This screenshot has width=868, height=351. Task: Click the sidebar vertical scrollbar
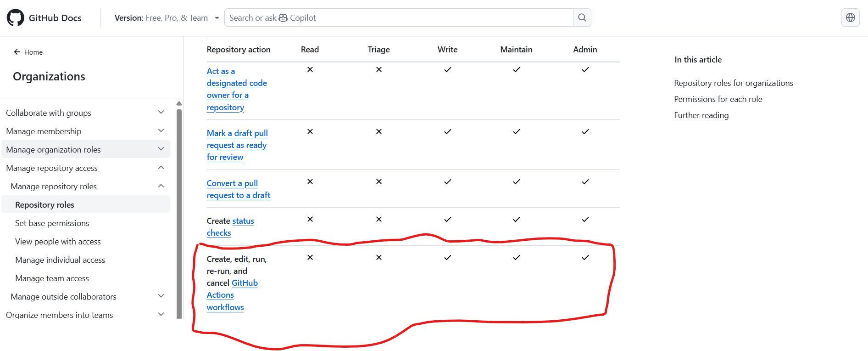pos(179,213)
